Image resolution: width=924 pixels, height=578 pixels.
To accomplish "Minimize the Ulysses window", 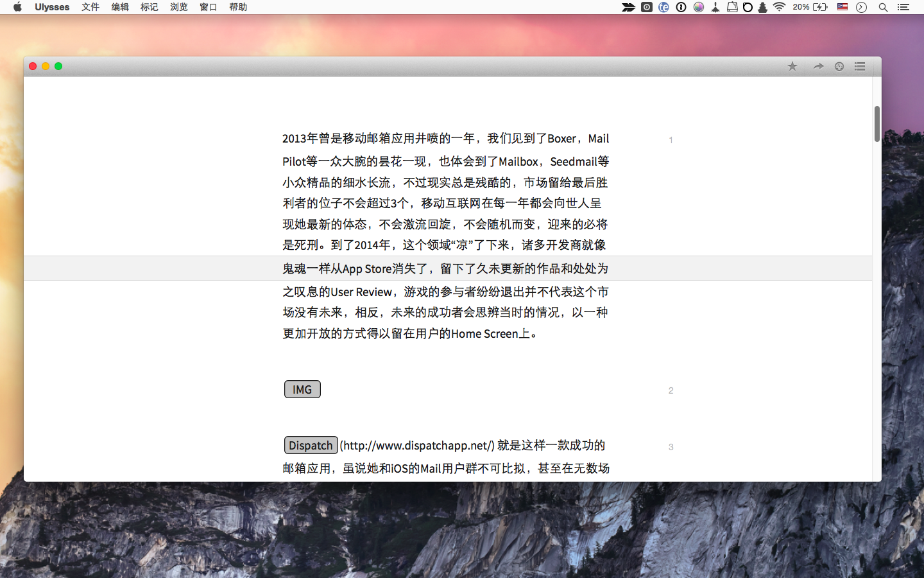I will click(x=46, y=66).
